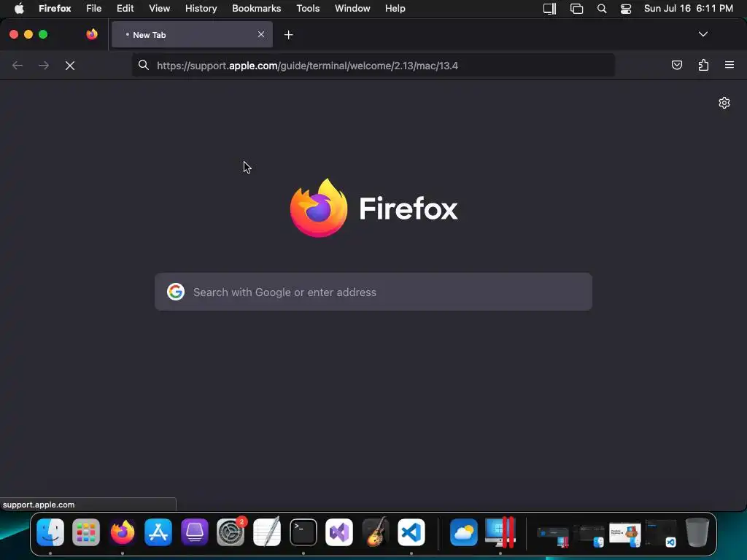Open Trash from the Dock
Screen dimensions: 747x560
[697, 532]
